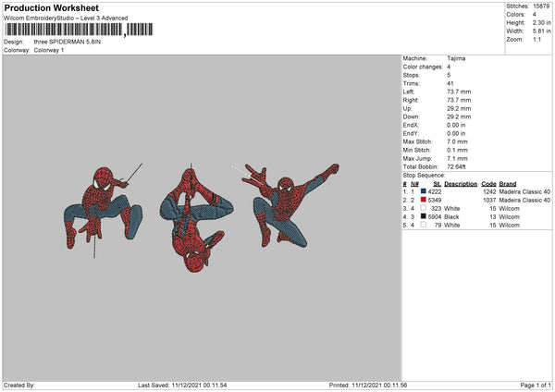555x392 pixels.
Task: Click the black swatch beside 5904 Black
Action: [424, 216]
